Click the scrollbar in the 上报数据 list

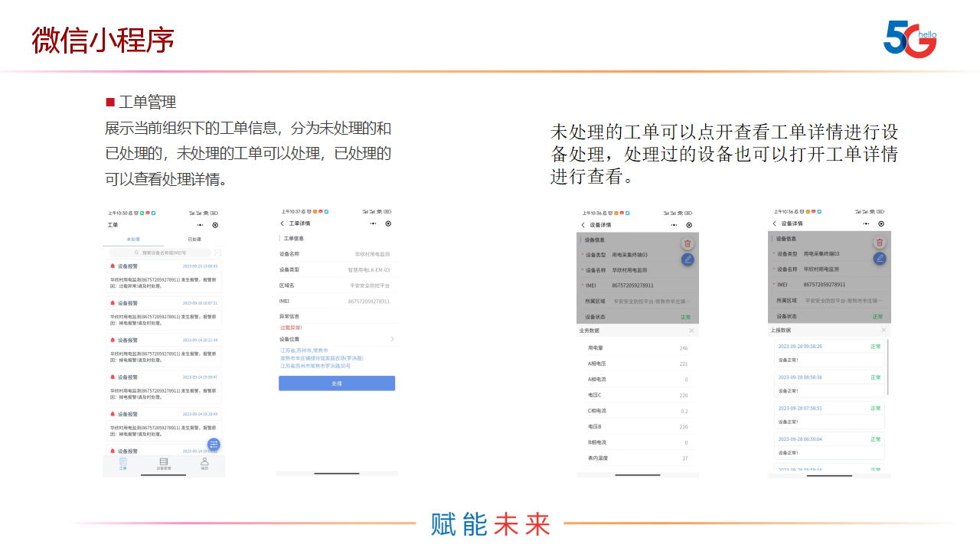coord(888,367)
